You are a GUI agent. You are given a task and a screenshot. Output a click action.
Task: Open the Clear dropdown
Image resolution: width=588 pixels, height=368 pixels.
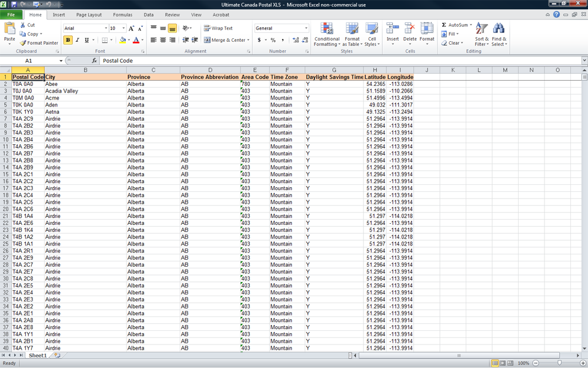(x=452, y=43)
